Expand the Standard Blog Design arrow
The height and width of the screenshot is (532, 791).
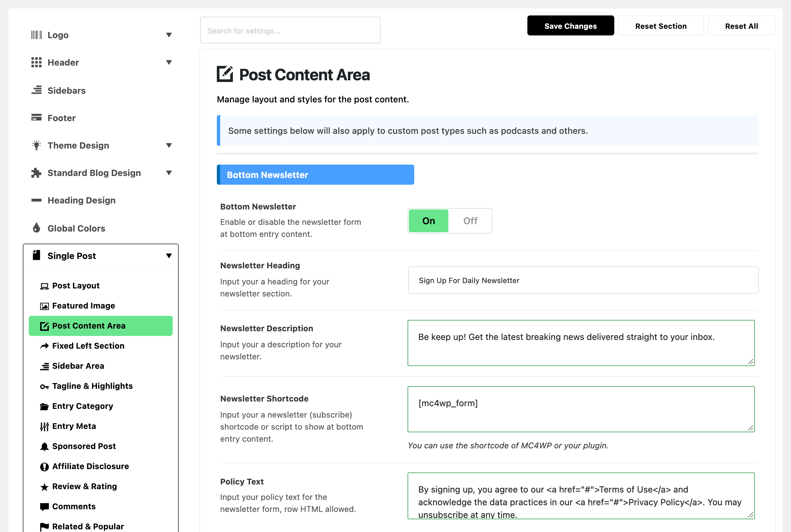[x=169, y=173]
